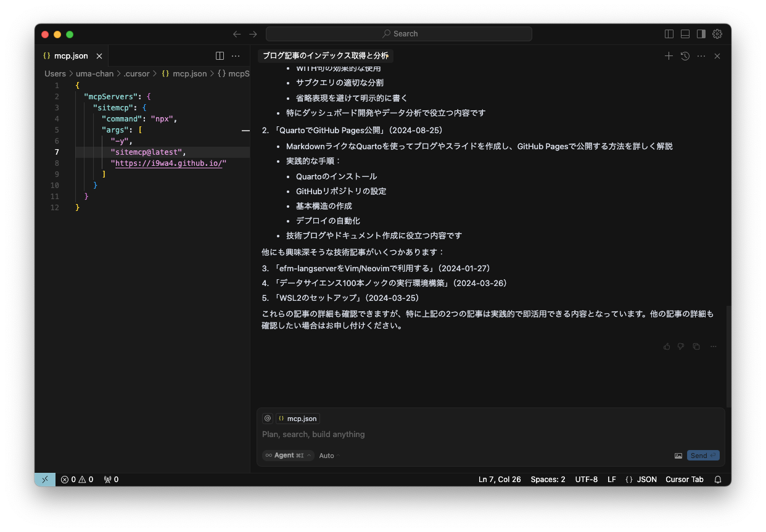Click the Quartoのインストール bullet

[336, 176]
